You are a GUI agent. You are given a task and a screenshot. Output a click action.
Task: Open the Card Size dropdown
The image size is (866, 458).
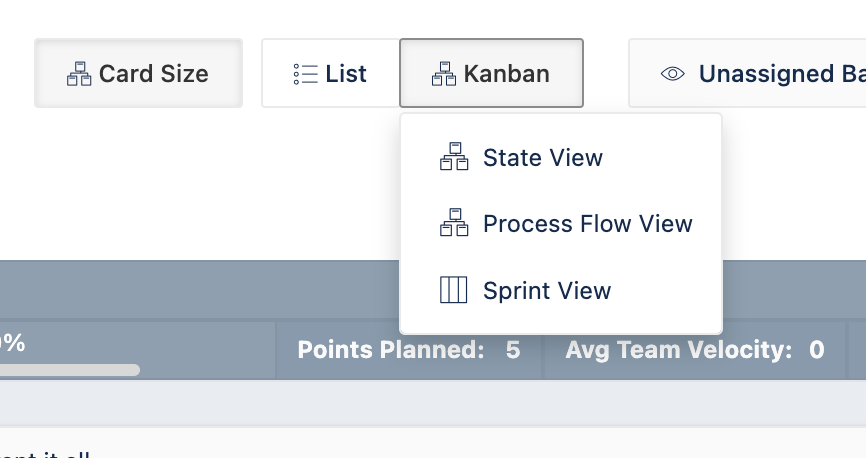[x=138, y=73]
